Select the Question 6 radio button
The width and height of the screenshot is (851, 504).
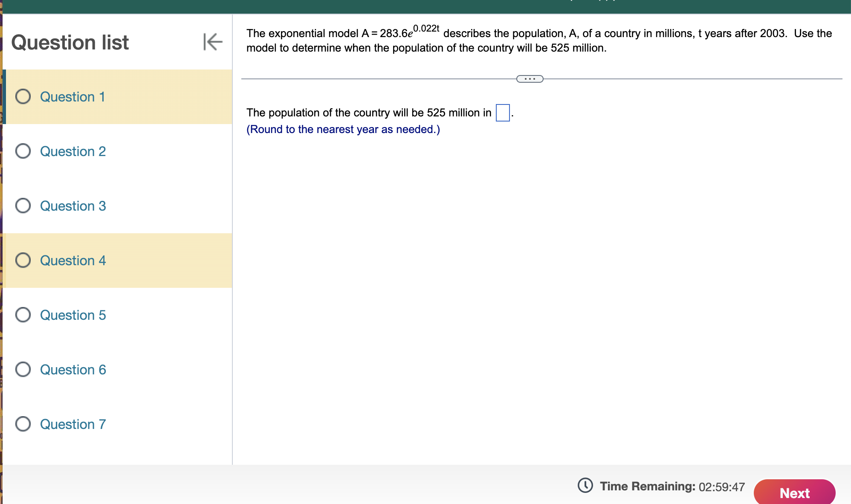(x=23, y=370)
